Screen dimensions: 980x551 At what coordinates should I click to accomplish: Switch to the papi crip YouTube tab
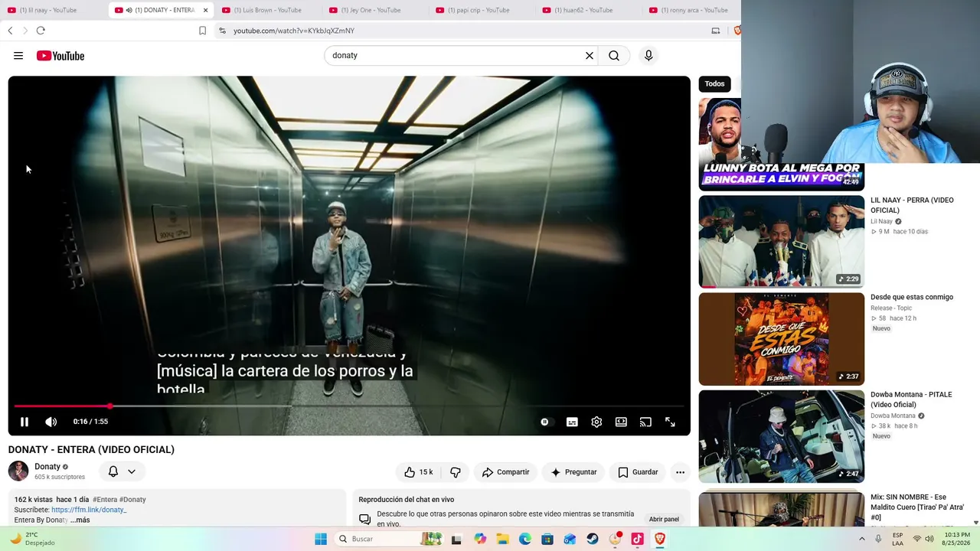pos(482,10)
